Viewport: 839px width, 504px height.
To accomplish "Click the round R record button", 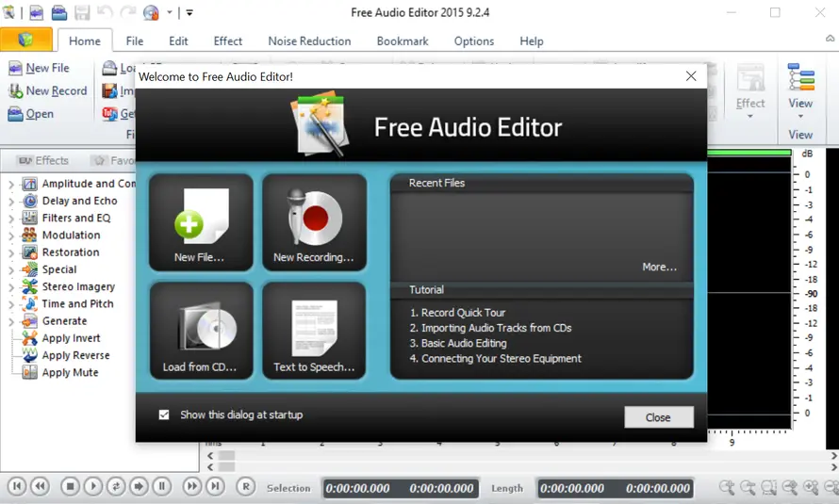I will (x=246, y=486).
